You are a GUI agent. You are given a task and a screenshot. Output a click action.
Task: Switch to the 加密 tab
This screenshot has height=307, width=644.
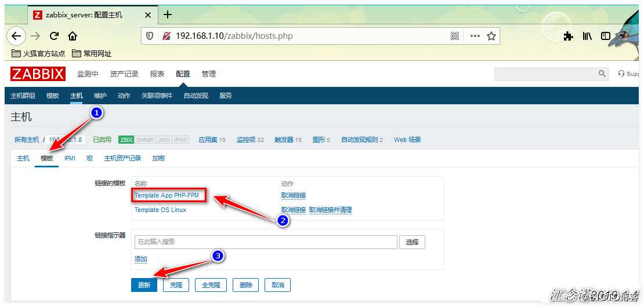(158, 158)
